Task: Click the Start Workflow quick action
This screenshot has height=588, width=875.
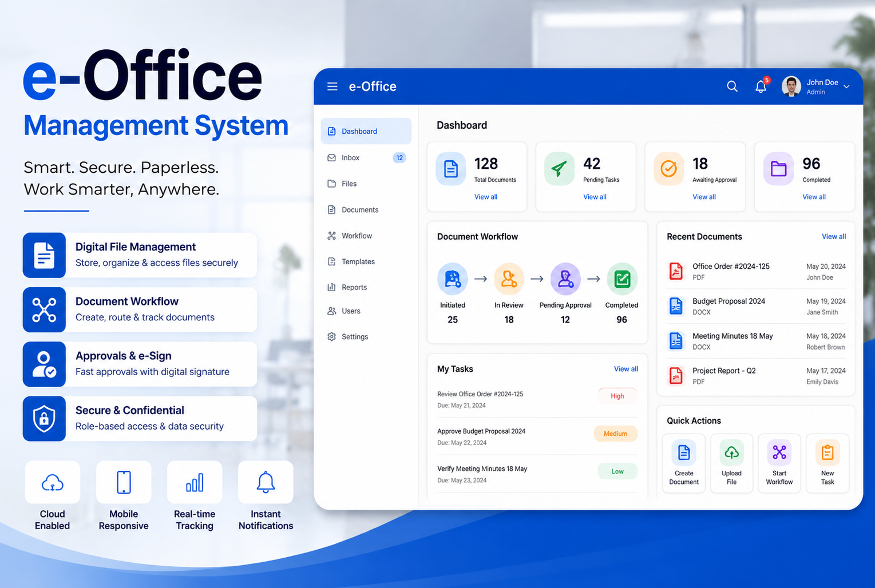Action: click(x=779, y=463)
